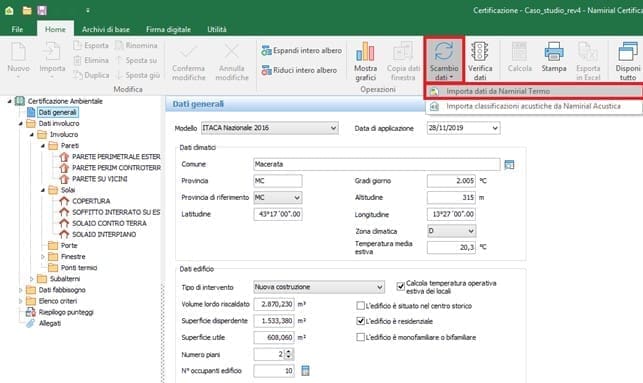Select Importa dati da Namirial Termo
643x383 pixels.
(534, 91)
